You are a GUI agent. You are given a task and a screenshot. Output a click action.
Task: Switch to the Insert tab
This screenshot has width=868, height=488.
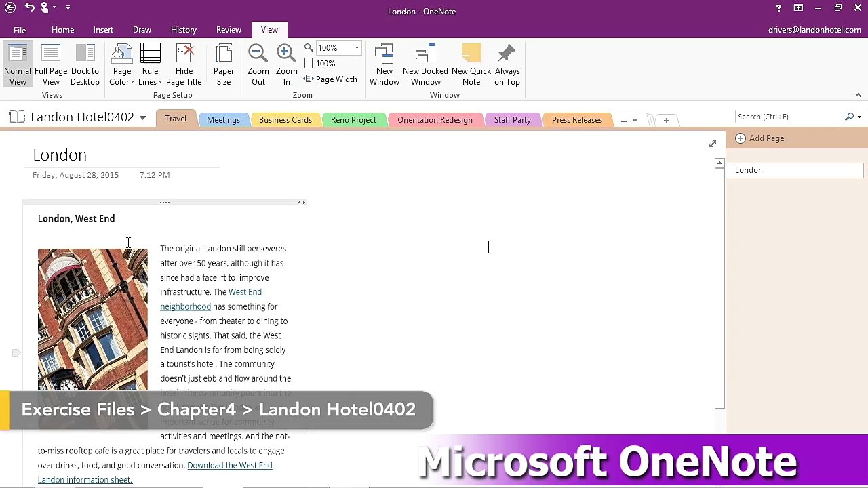pyautogui.click(x=103, y=30)
